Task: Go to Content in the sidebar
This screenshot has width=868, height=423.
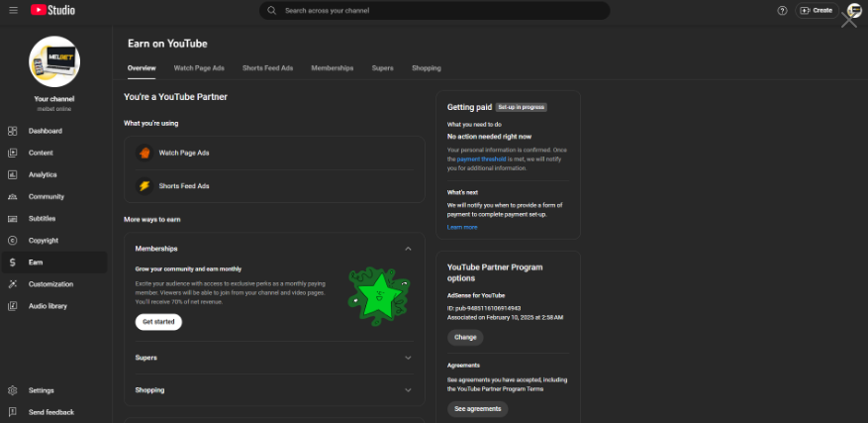Action: [54, 153]
